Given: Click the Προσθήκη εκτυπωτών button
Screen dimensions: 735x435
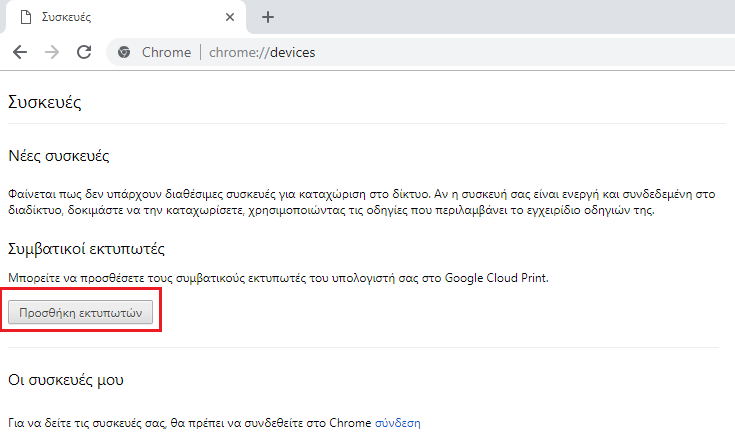Looking at the screenshot, I should tap(81, 312).
